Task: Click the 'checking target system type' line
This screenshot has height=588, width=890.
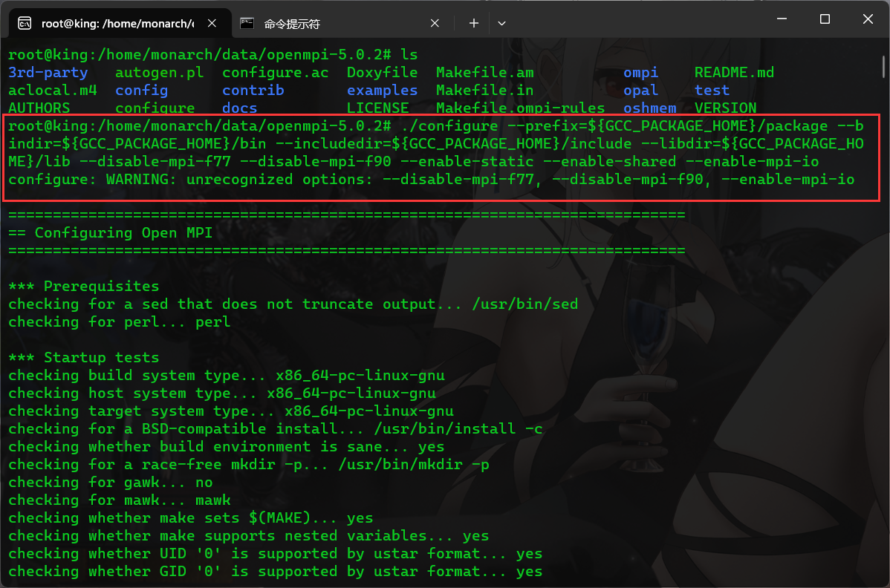Action: (x=230, y=411)
